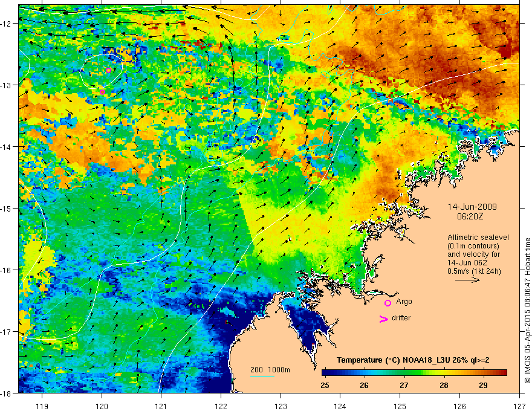Screen dimensions: 532x411
Task: Click the longitude axis label 120
Action: point(102,406)
